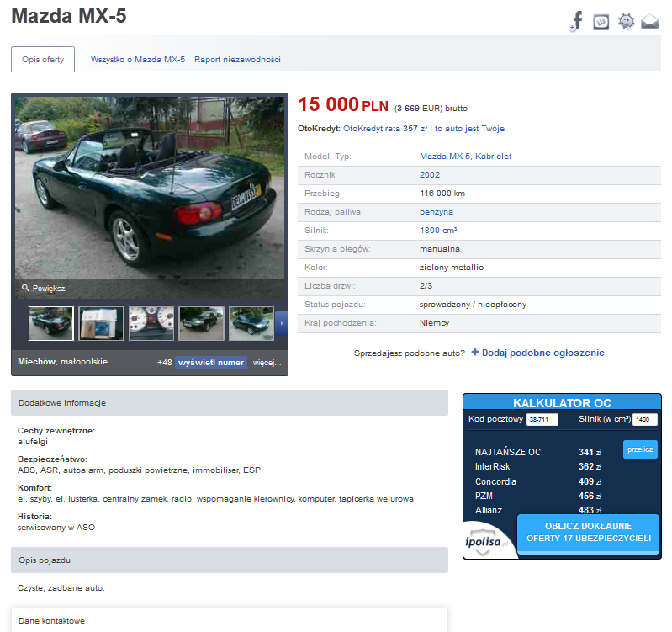This screenshot has width=672, height=632.
Task: Share the offer on Facebook
Action: click(x=577, y=21)
